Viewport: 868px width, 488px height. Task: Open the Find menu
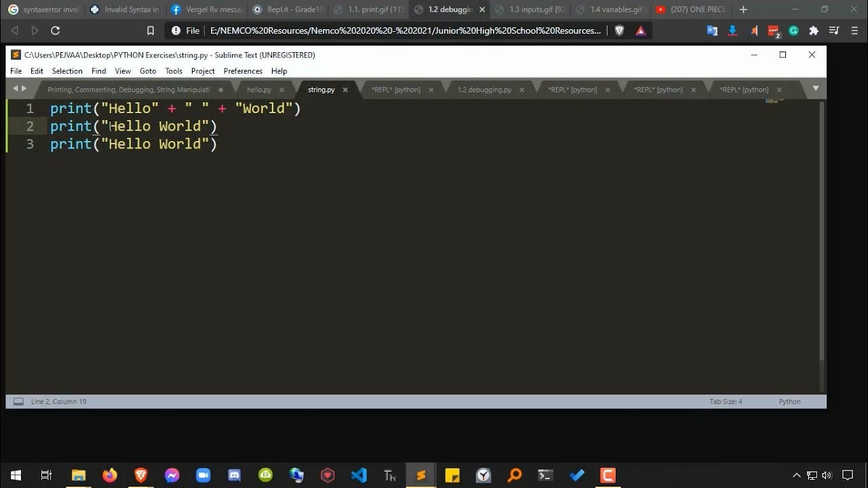[99, 70]
